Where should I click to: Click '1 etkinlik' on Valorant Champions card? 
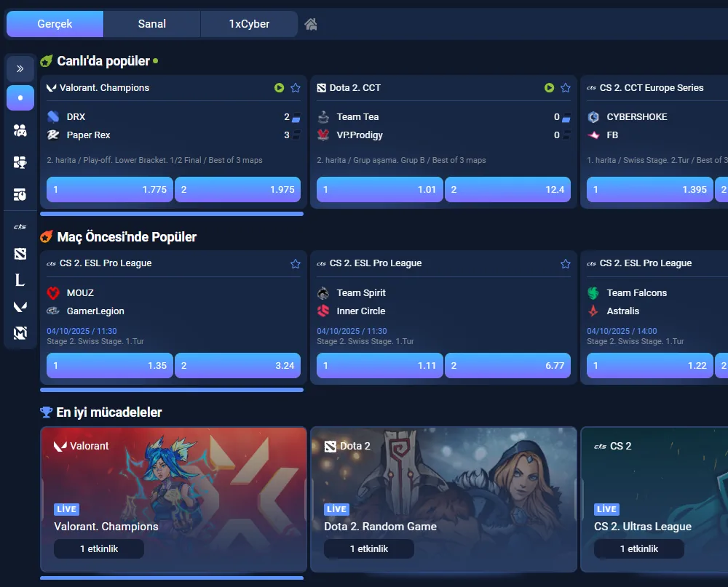(x=99, y=549)
